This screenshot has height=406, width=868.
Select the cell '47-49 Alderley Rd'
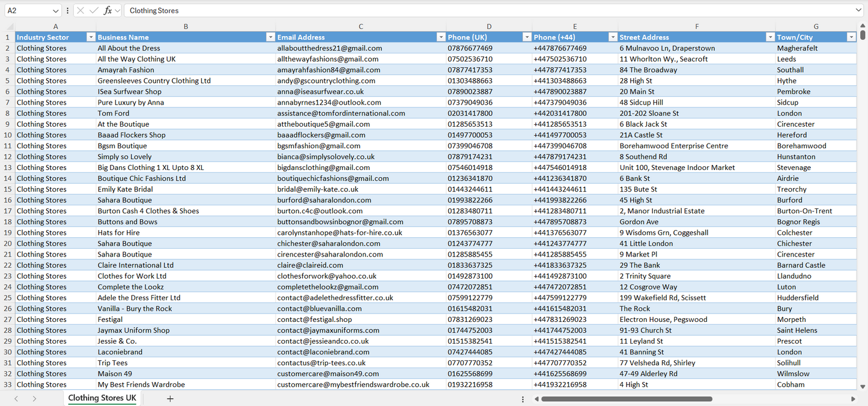[x=697, y=374]
